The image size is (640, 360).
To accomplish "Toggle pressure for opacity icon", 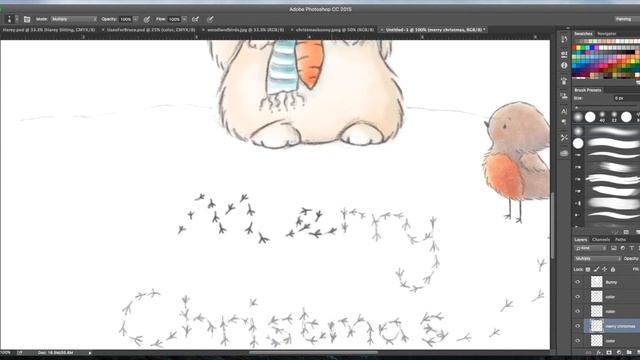I will click(x=147, y=19).
